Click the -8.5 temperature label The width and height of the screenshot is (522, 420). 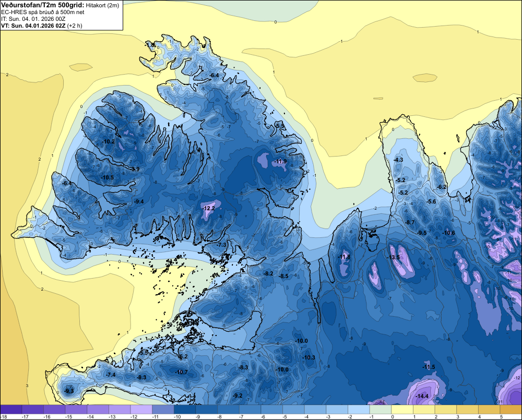click(283, 276)
